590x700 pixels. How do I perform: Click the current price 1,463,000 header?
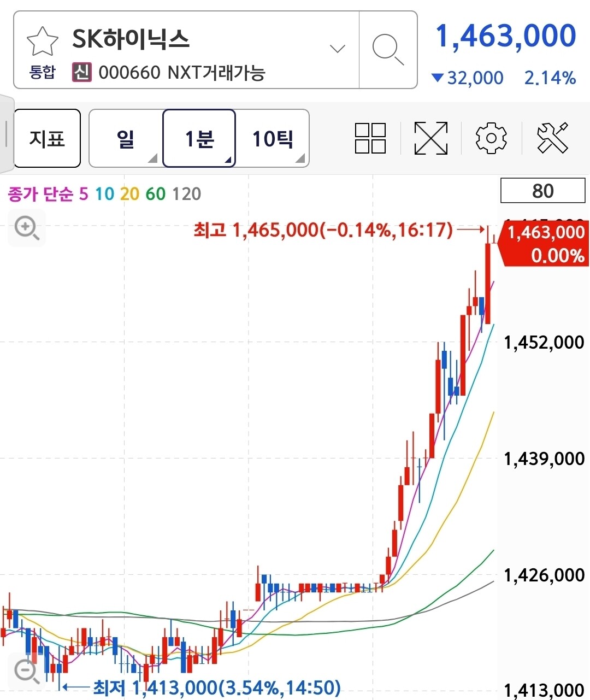[x=505, y=36]
